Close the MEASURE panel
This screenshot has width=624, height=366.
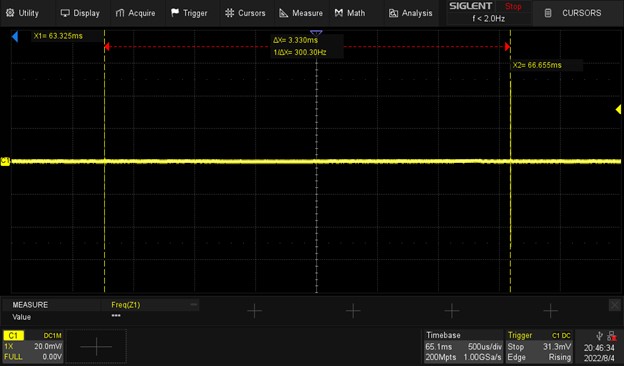point(614,305)
